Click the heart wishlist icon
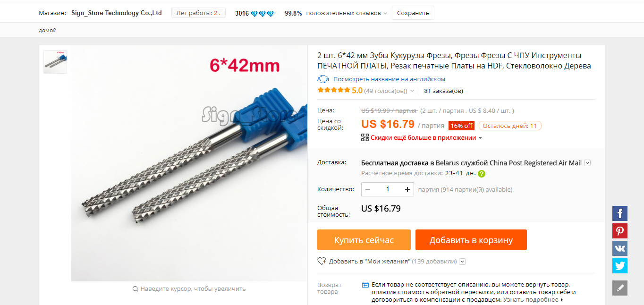This screenshot has width=644, height=305. click(x=322, y=261)
